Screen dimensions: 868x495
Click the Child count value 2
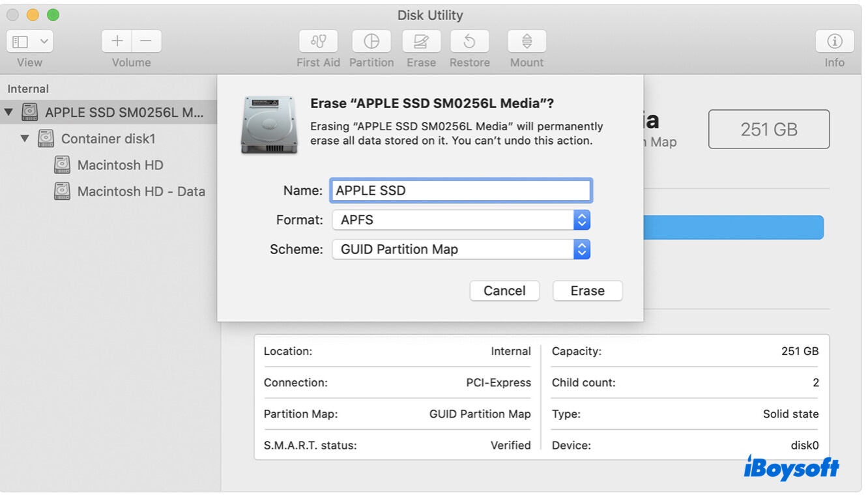pos(816,382)
